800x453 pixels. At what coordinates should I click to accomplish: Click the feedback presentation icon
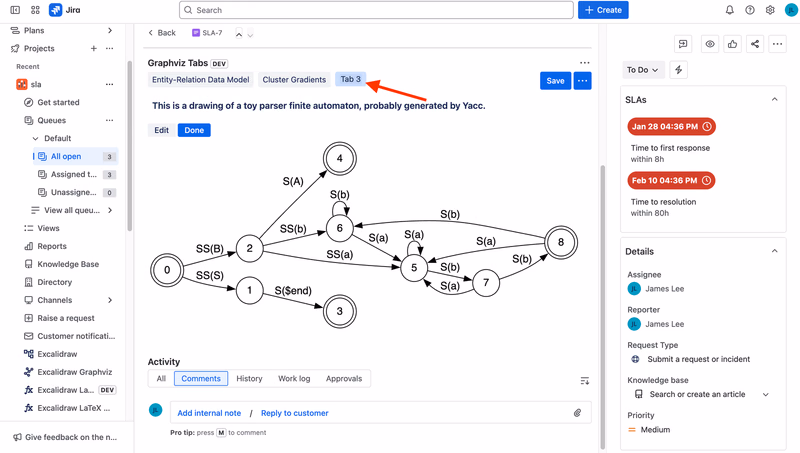click(683, 44)
